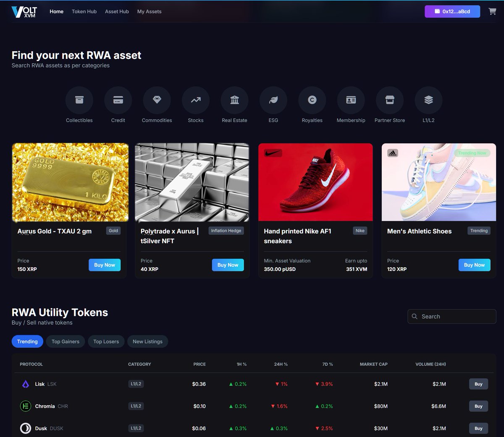Click the Nike logo badge on sneaker card
Viewport: 504px width, 437px height.
[x=273, y=153]
